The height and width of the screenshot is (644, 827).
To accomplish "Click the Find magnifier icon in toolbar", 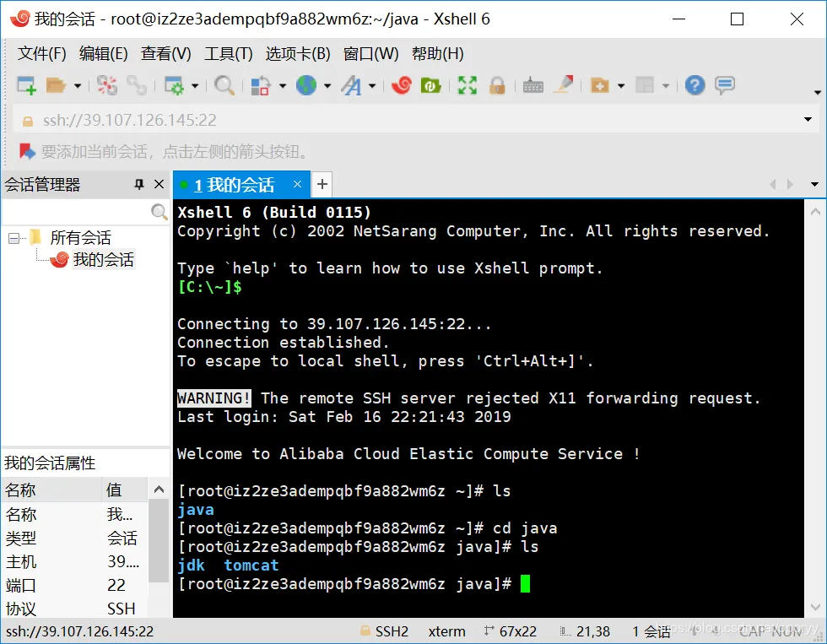I will tap(224, 85).
